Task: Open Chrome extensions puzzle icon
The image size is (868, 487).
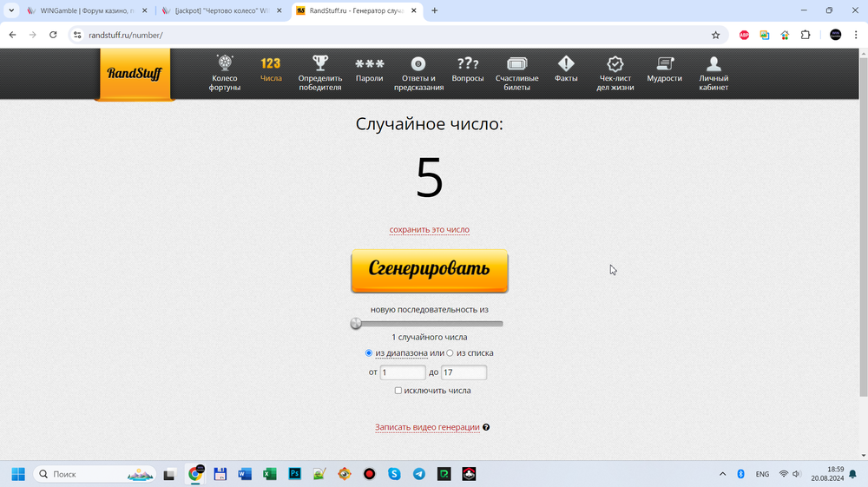Action: point(806,35)
